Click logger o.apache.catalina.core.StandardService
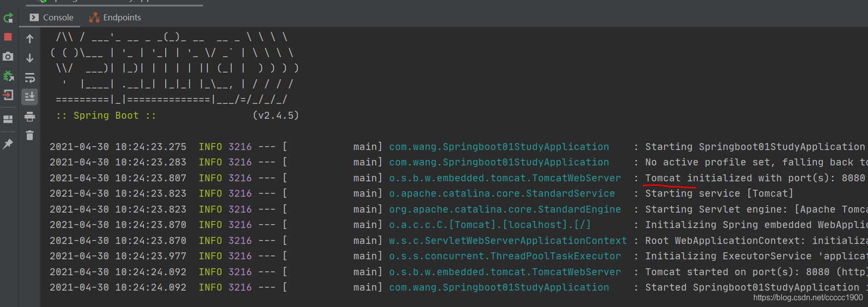The image size is (868, 307). [502, 194]
